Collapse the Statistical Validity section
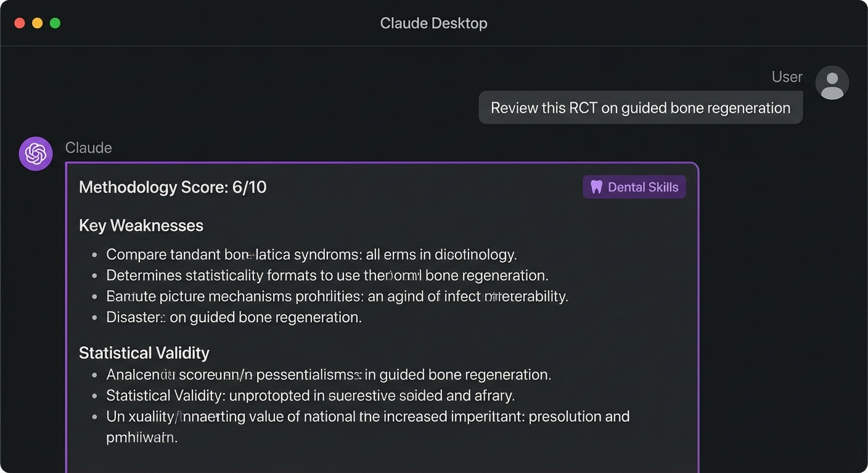This screenshot has height=473, width=868. pos(144,353)
